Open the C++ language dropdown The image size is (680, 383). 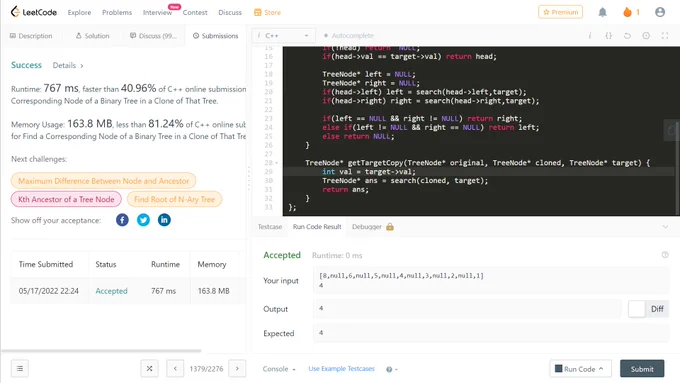(283, 36)
